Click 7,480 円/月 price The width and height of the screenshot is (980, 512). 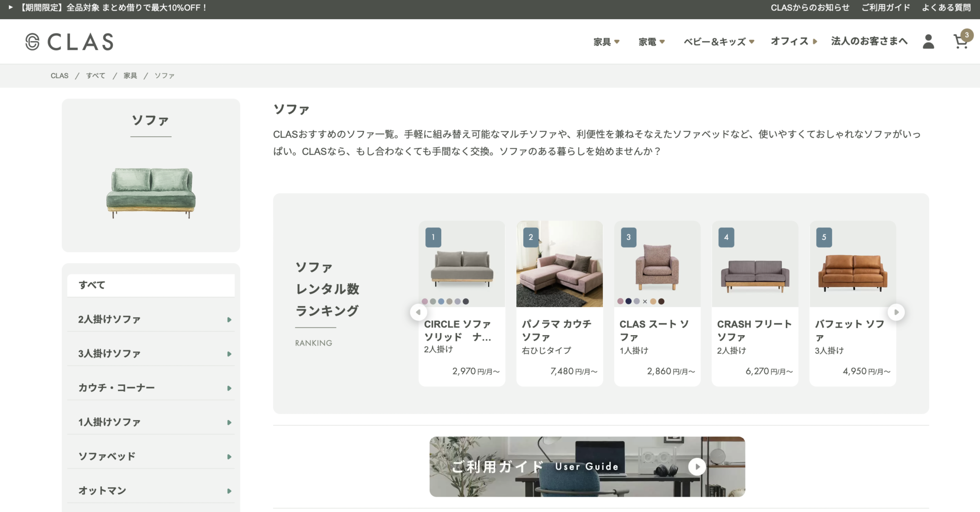(x=574, y=371)
